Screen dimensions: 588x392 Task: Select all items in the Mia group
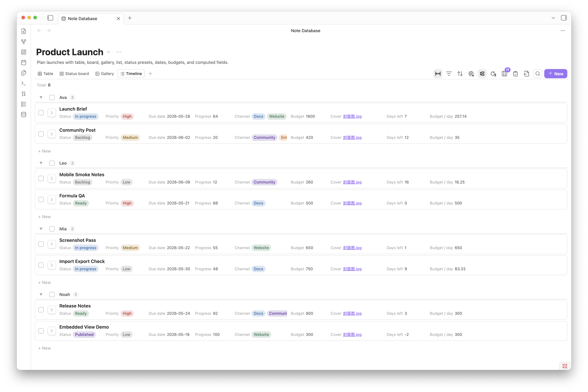tap(52, 229)
